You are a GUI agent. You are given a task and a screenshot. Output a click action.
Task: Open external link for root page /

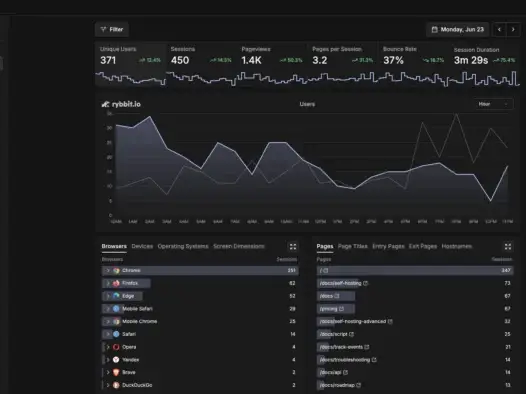point(326,271)
